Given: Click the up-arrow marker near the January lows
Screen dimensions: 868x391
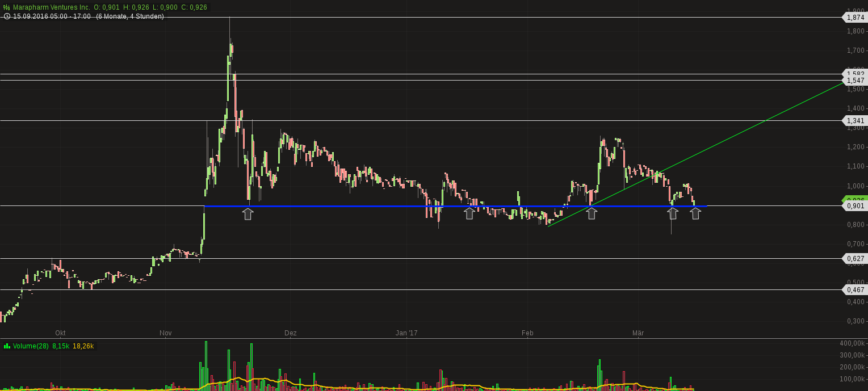Looking at the screenshot, I should coord(470,213).
